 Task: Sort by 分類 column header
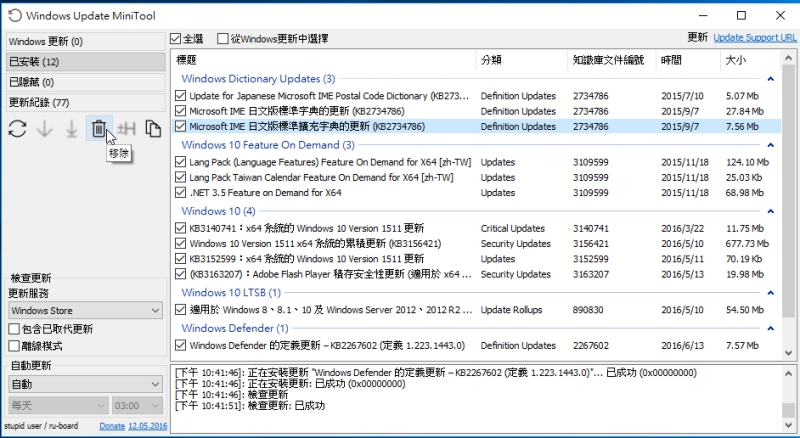point(521,60)
